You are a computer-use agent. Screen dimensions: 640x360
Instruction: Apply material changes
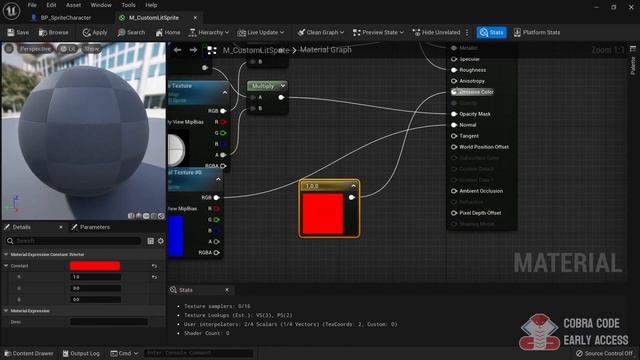point(95,32)
